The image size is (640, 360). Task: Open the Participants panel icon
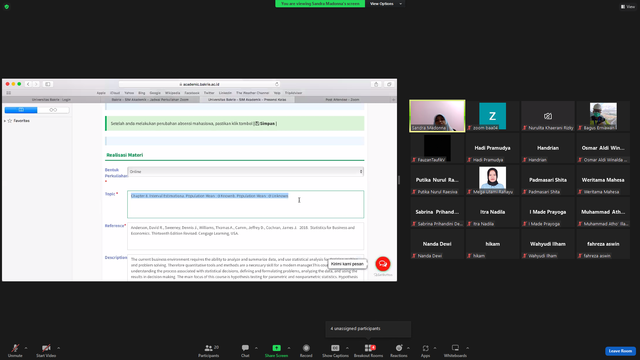[x=209, y=348]
